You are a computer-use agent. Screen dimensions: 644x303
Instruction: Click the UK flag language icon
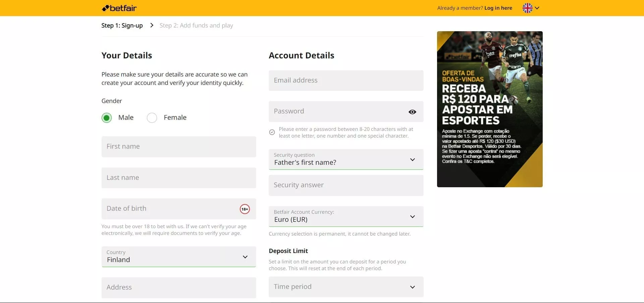pos(527,8)
